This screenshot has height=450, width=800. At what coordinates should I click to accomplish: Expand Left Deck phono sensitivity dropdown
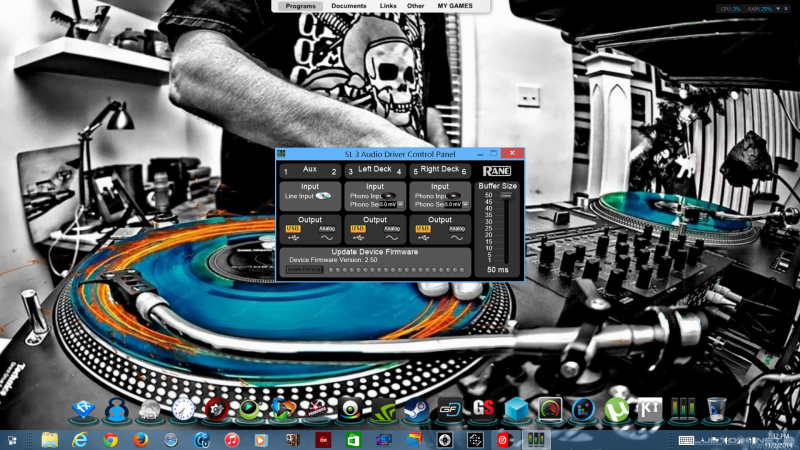[x=400, y=204]
